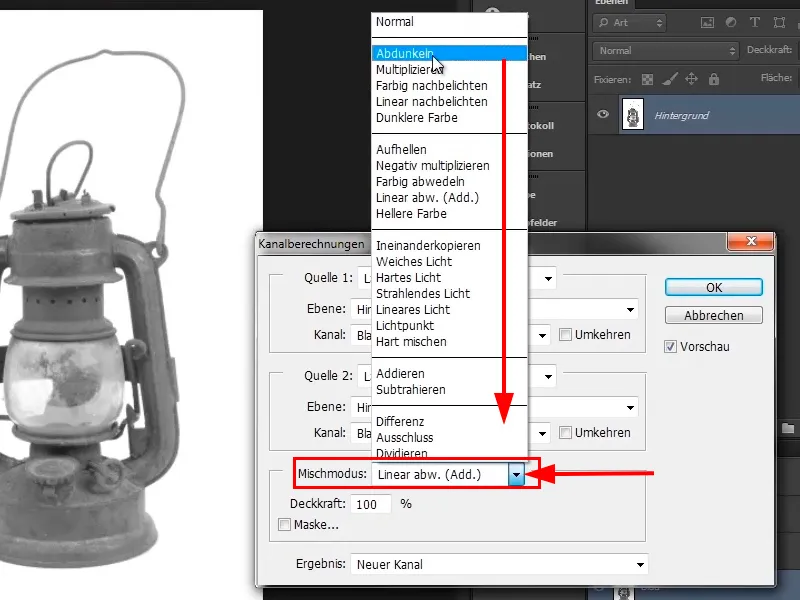
Task: Open the Quelle 1 Ebene dropdown
Action: click(631, 310)
